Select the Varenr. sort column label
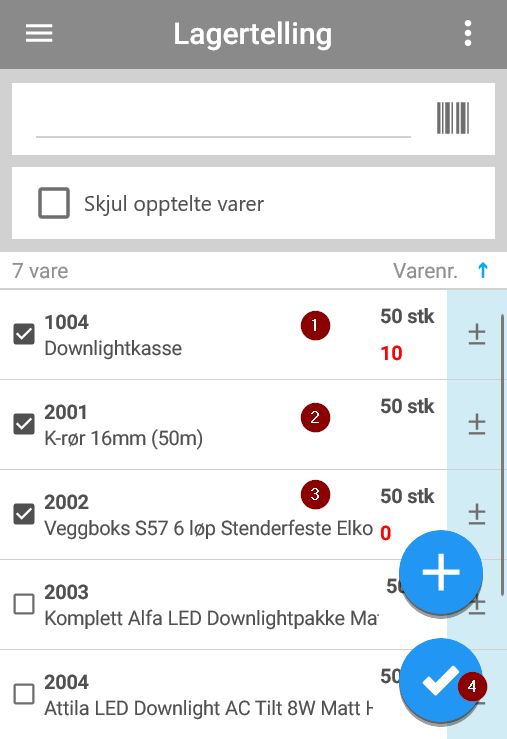The height and width of the screenshot is (739, 507). 425,271
